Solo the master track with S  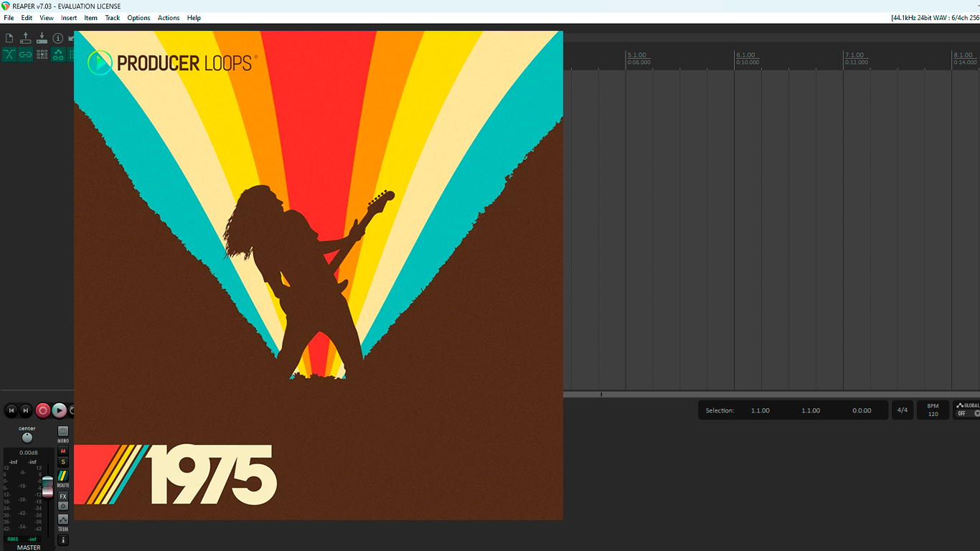point(63,462)
